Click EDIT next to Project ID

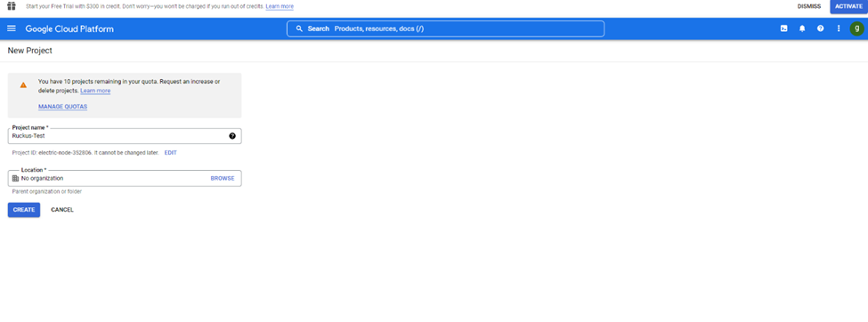pos(171,153)
